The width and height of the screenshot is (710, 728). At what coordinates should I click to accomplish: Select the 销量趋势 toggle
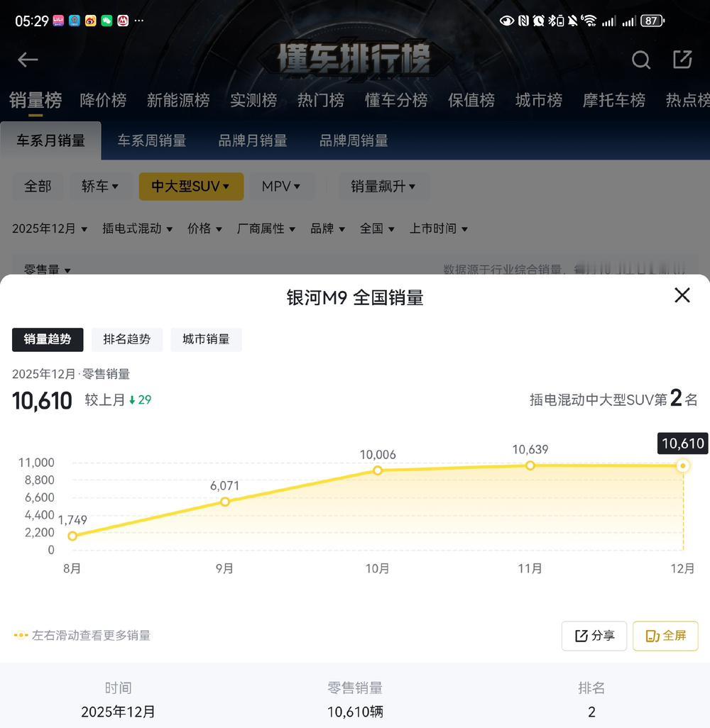pos(48,339)
